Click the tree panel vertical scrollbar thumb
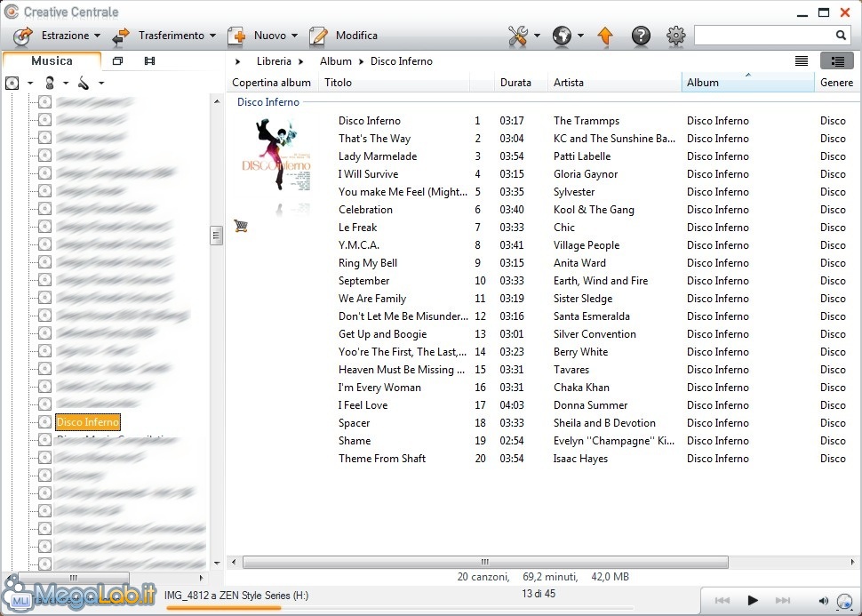The width and height of the screenshot is (862, 616). (x=216, y=236)
